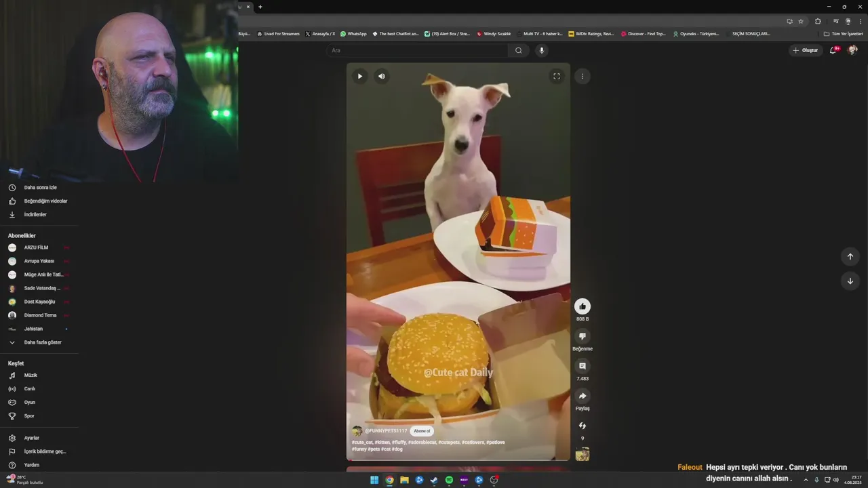The image size is (868, 488).
Task: Open Livad For Streamers bookmark
Action: [278, 33]
